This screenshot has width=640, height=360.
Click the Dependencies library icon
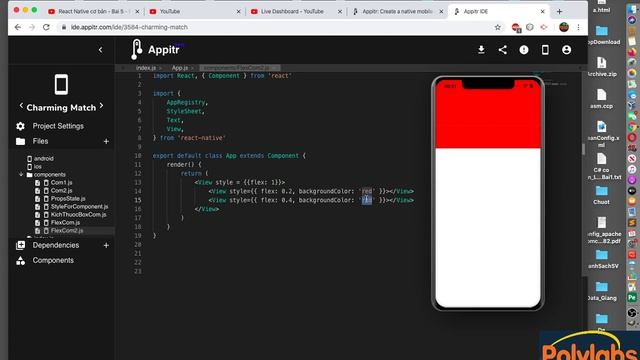coord(20,245)
